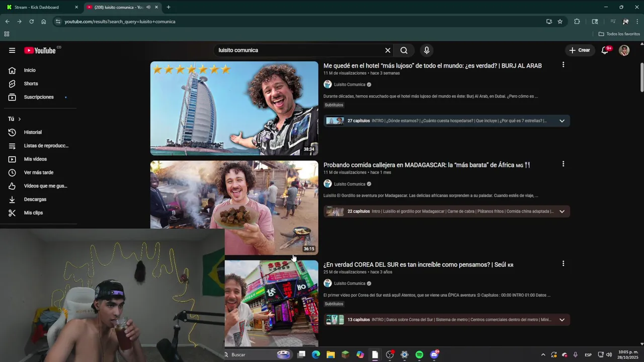Viewport: 644px width, 362px height.
Task: Open the YouTube account avatar menu
Action: coord(624,50)
